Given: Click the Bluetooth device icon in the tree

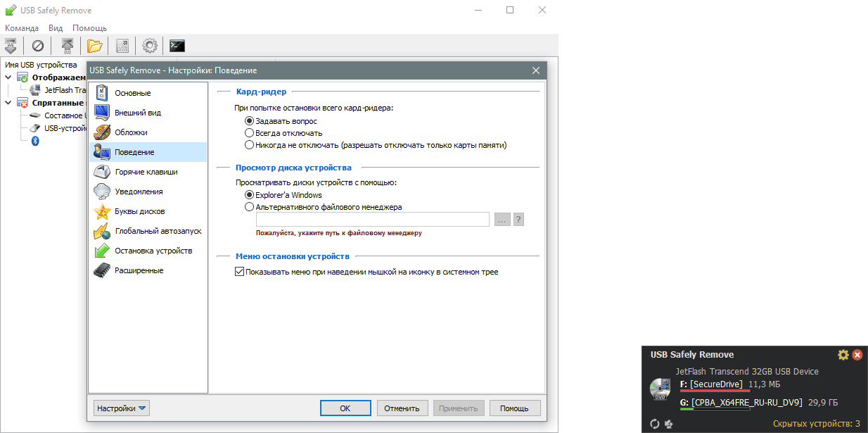Looking at the screenshot, I should (x=35, y=141).
